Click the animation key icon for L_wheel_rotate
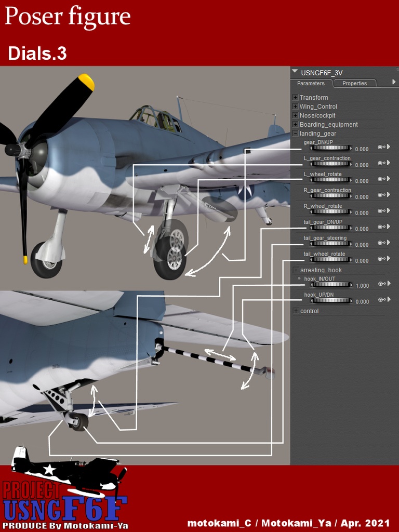Viewport: 399px width, 532px height. [382, 179]
